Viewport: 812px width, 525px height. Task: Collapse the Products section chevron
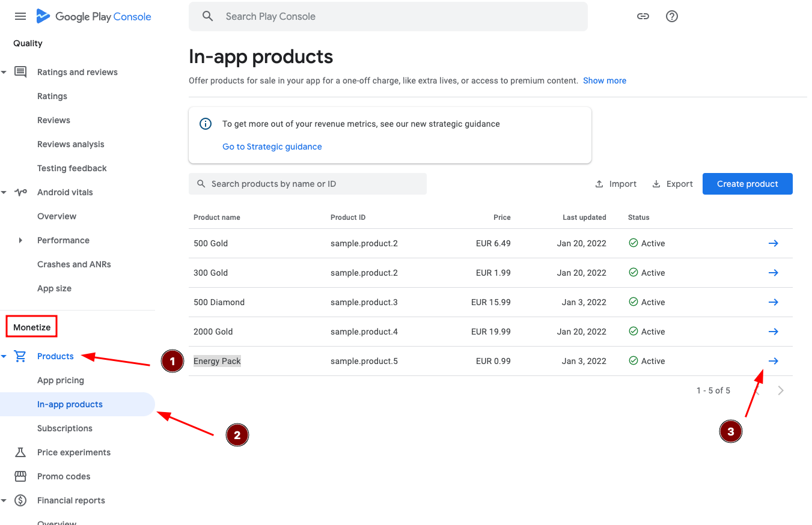point(4,356)
